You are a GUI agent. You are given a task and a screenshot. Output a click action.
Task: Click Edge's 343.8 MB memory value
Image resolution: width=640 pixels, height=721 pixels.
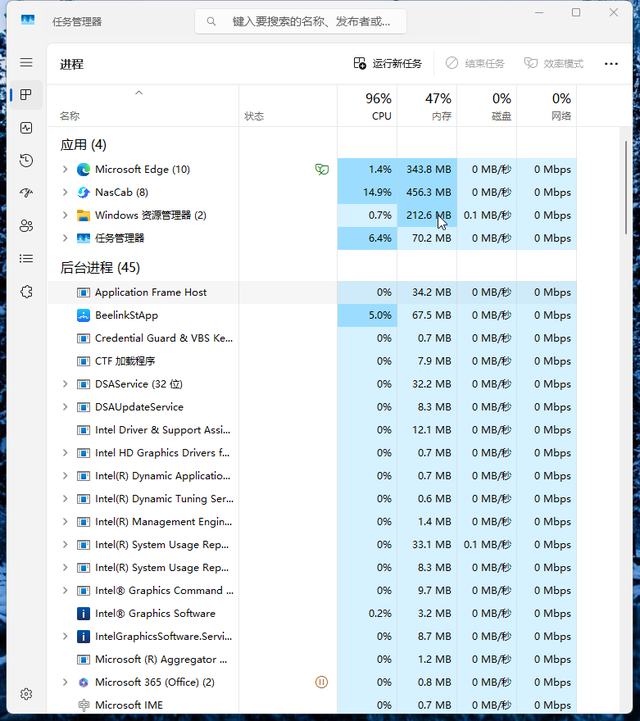click(x=429, y=169)
